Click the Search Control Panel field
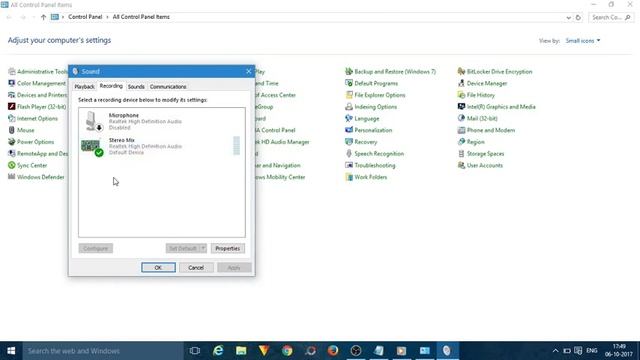This screenshot has width=640, height=360. click(x=611, y=18)
